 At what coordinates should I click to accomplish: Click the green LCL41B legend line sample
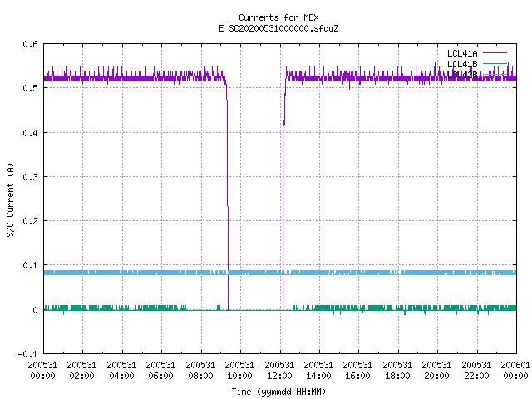tap(495, 63)
